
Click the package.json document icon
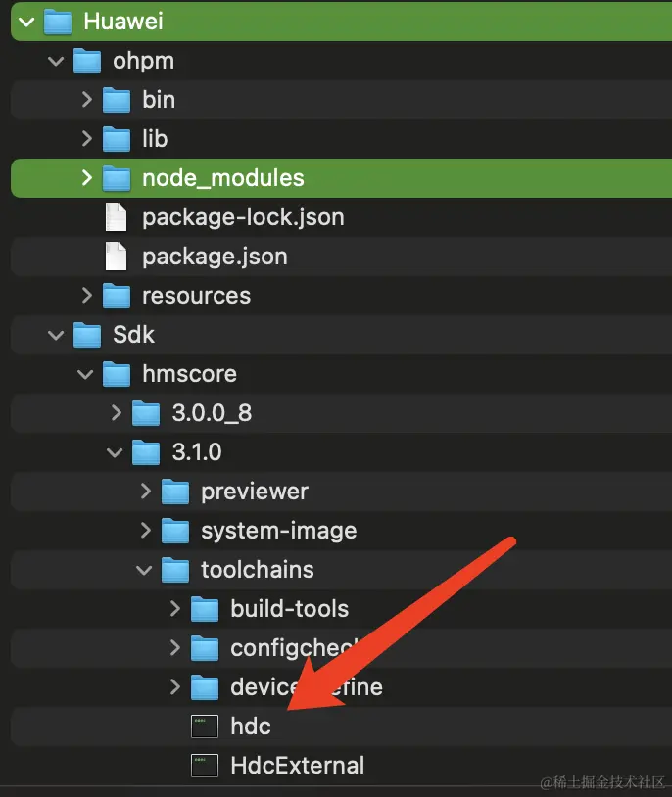(x=116, y=257)
